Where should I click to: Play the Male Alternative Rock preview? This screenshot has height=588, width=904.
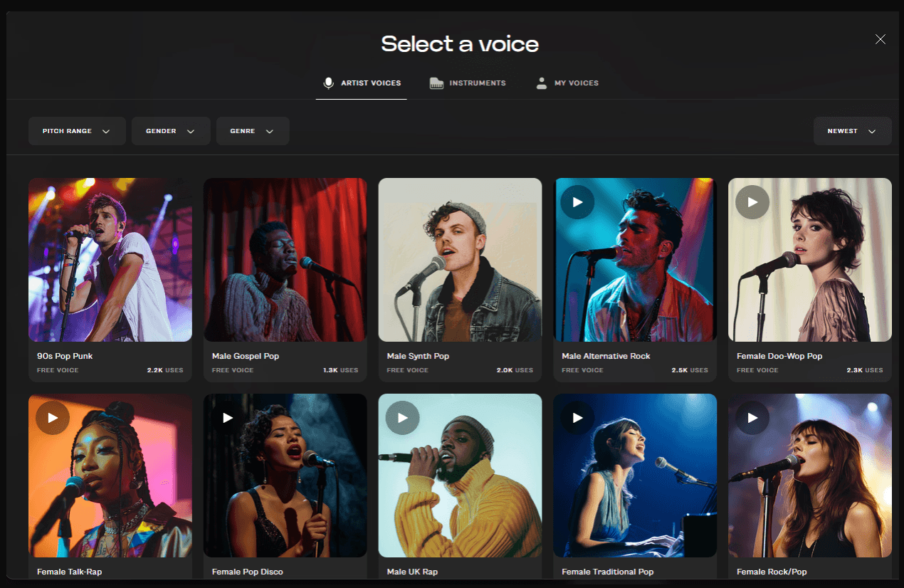tap(577, 202)
